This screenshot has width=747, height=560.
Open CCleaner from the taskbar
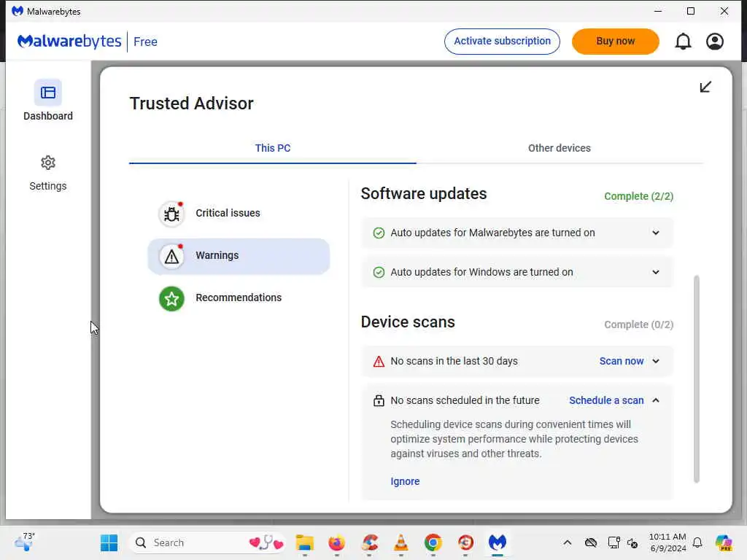click(369, 542)
